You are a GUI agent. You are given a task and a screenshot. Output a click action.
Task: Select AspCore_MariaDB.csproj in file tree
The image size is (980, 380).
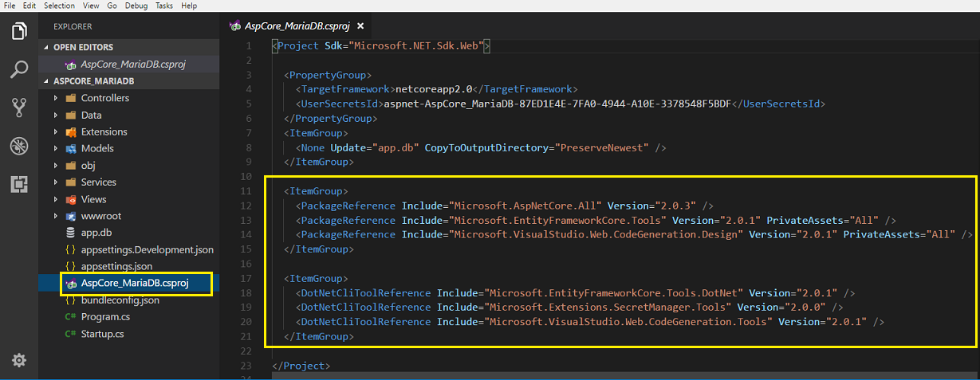tap(128, 284)
